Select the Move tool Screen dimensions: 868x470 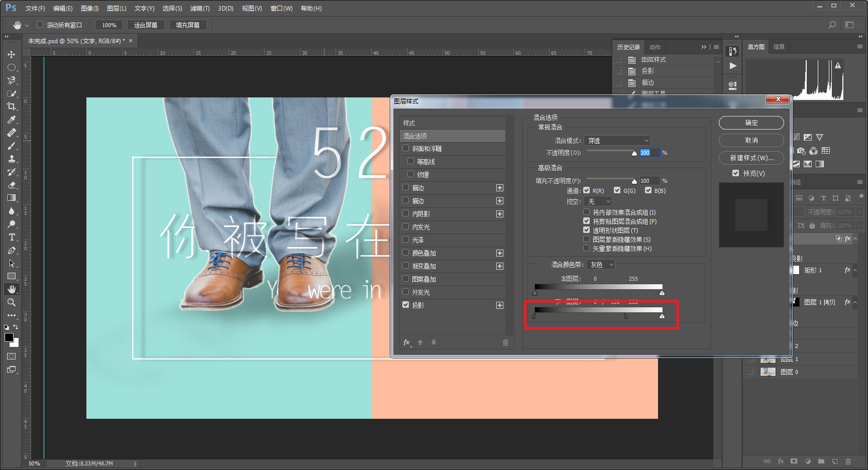point(11,54)
